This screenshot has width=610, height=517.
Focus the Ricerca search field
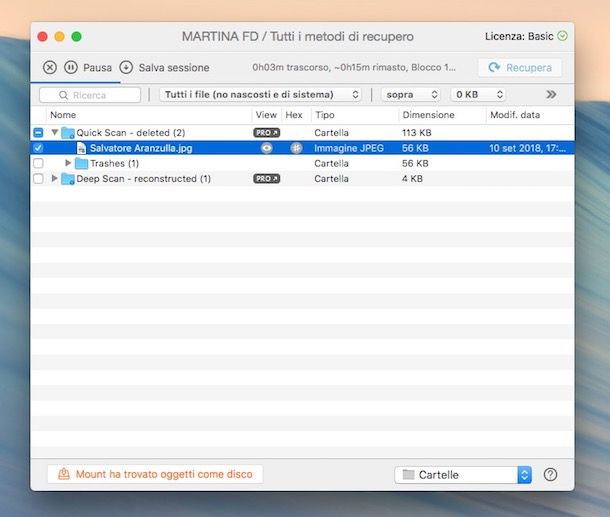pos(90,95)
